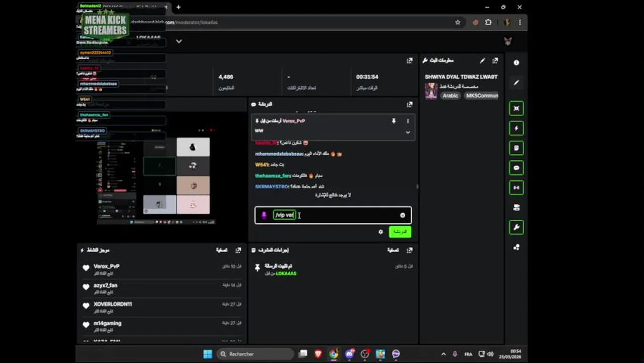Focus the chat input containing /vip
Viewport: 644px width, 363px height.
333,215
